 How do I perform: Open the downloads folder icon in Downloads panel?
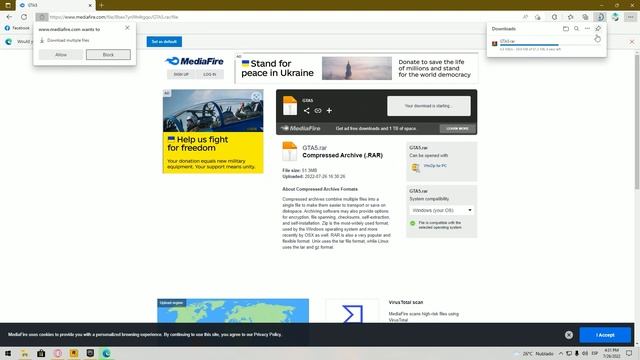[x=566, y=29]
